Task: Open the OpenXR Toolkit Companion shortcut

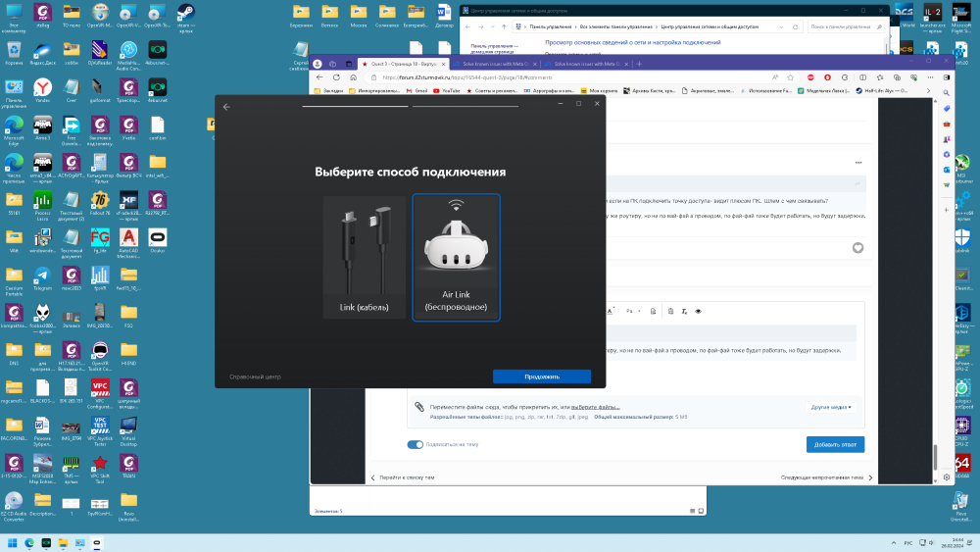Action: 100,356
